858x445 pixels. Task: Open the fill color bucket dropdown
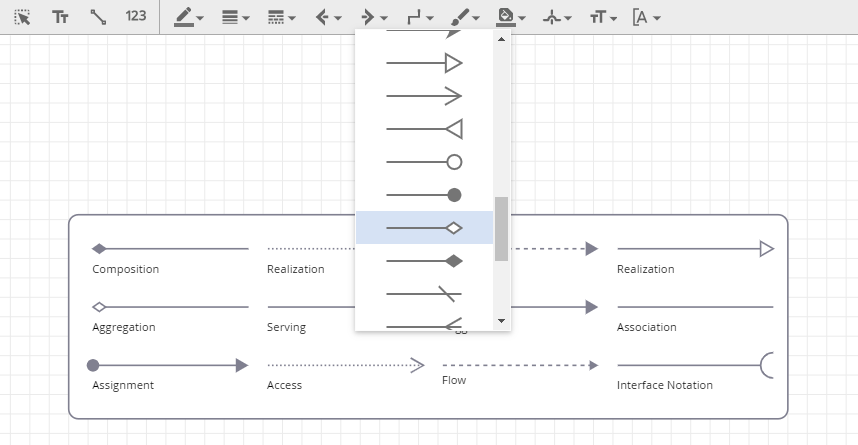coord(512,17)
